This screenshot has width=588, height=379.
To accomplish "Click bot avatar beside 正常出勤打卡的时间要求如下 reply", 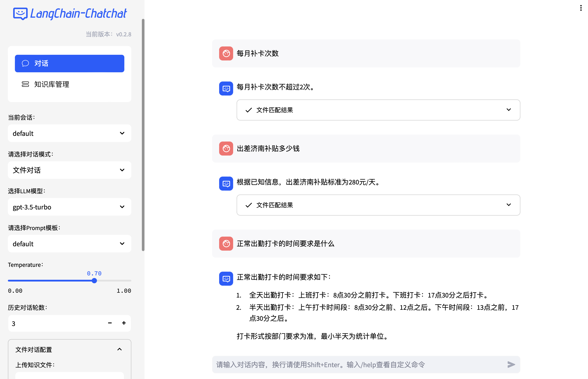I will click(x=226, y=278).
